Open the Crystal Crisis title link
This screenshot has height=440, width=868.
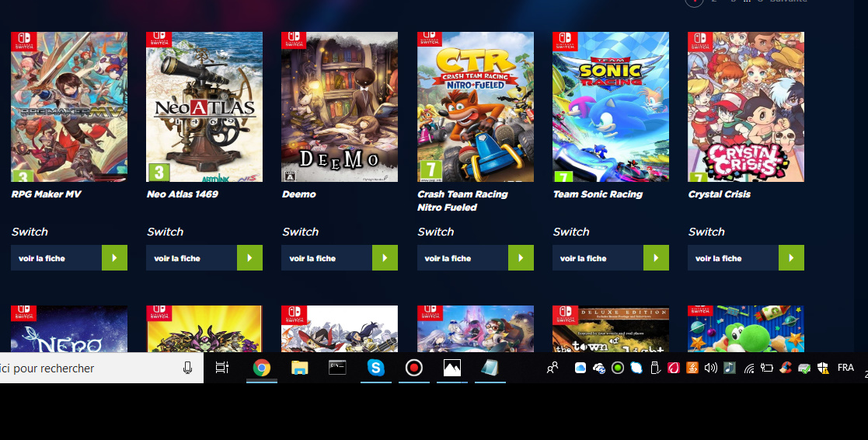719,194
